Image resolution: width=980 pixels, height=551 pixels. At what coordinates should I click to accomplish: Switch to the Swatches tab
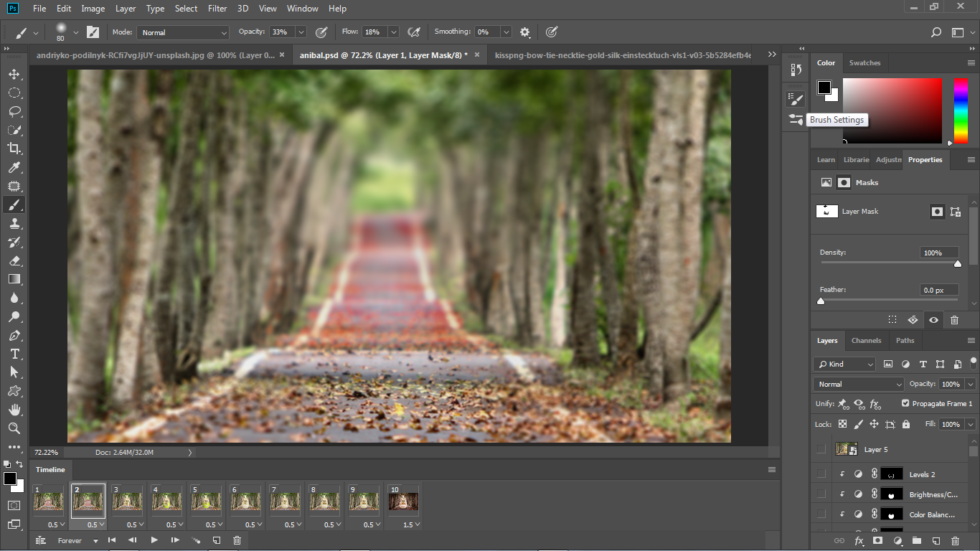tap(864, 62)
